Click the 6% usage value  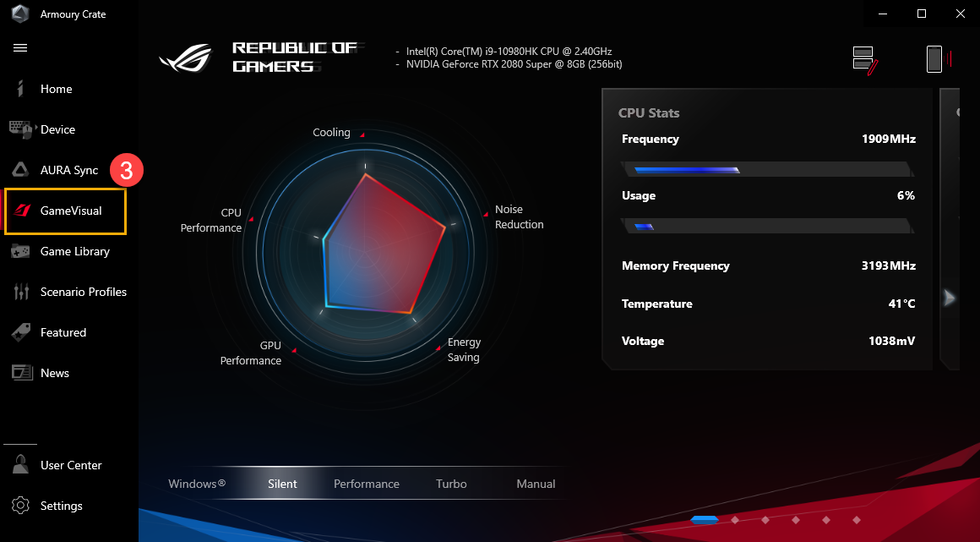(906, 195)
